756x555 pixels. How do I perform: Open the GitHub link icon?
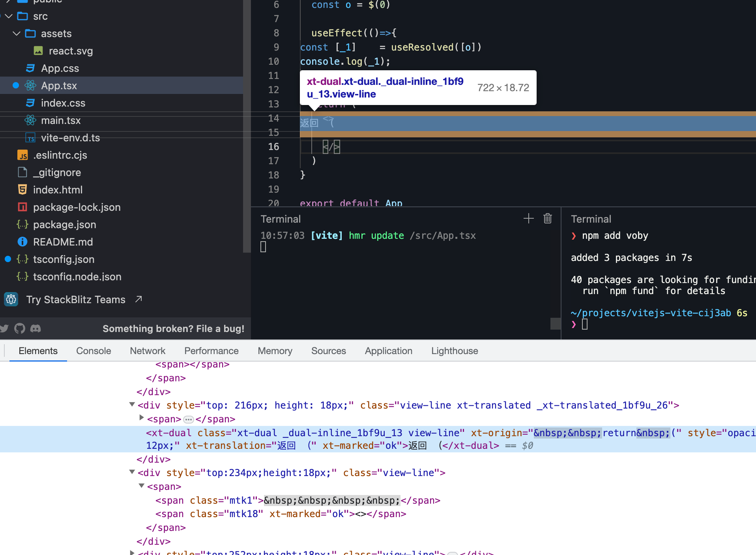pyautogui.click(x=20, y=328)
